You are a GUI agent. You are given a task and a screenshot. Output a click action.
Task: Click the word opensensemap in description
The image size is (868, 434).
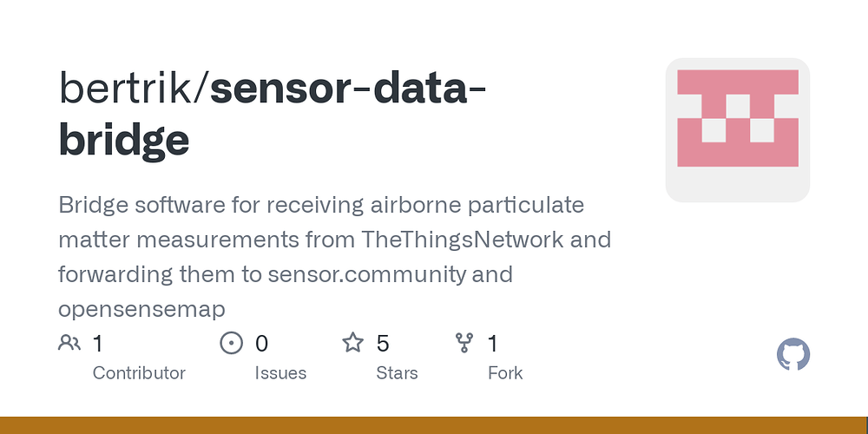point(141,310)
